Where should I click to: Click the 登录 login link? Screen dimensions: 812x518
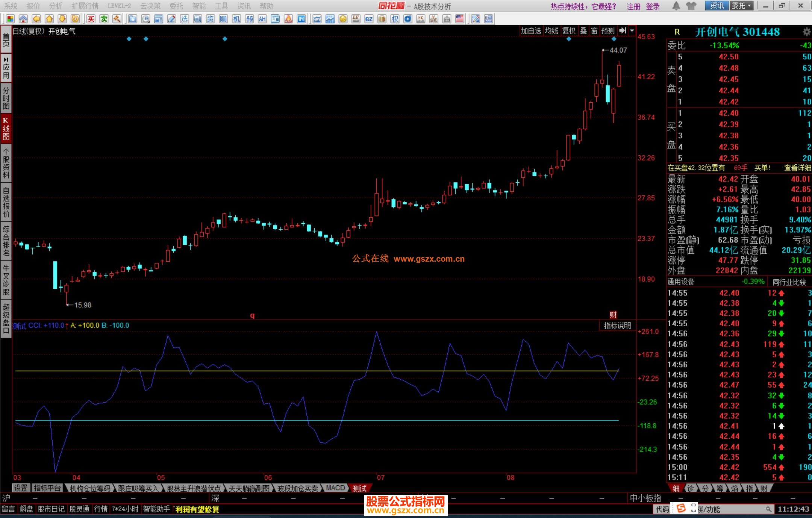click(x=653, y=6)
